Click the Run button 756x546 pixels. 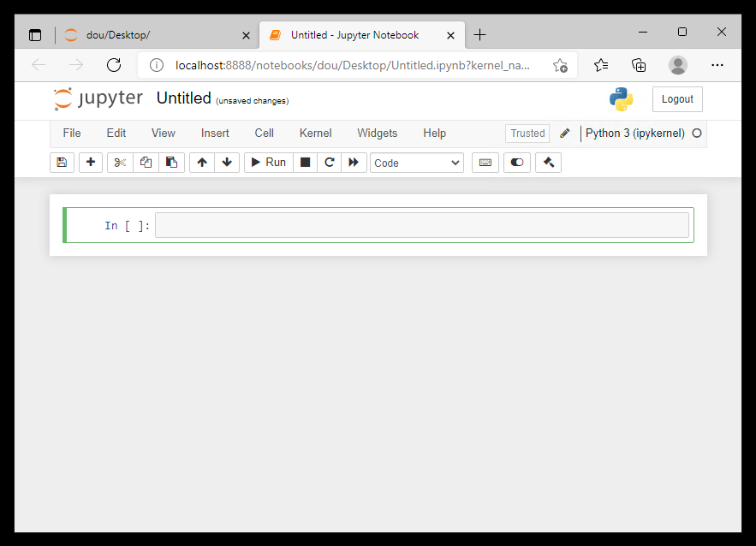[x=268, y=163]
